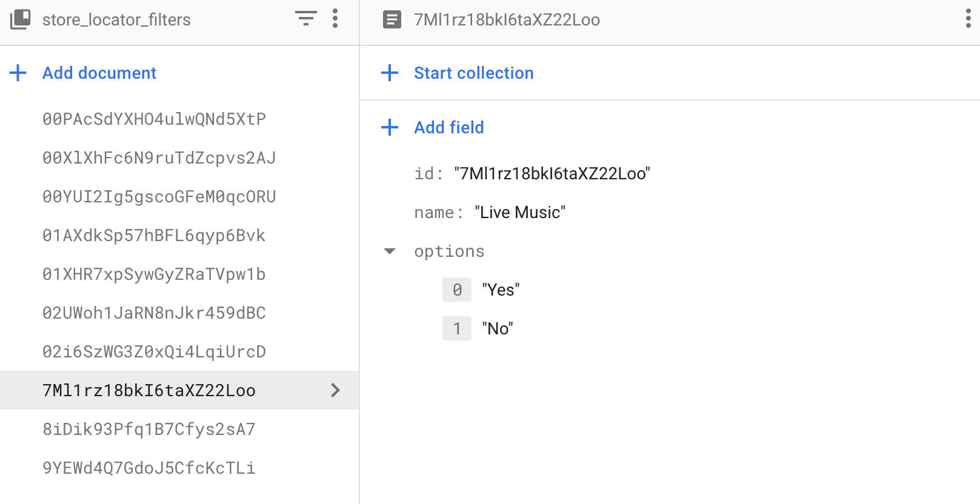
Task: Click the id field value
Action: [x=552, y=174]
